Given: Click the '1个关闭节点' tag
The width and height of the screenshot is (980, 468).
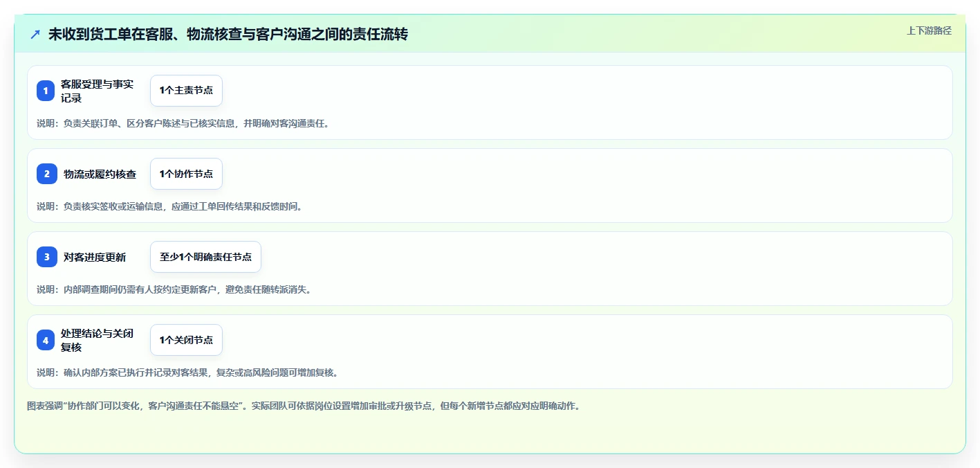Looking at the screenshot, I should pyautogui.click(x=186, y=340).
